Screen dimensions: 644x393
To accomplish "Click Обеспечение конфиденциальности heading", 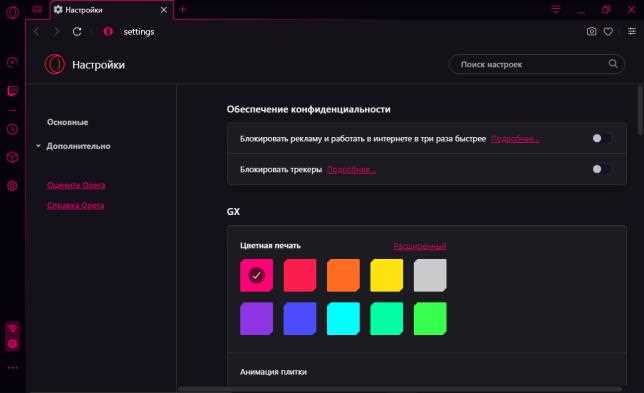I will point(308,109).
